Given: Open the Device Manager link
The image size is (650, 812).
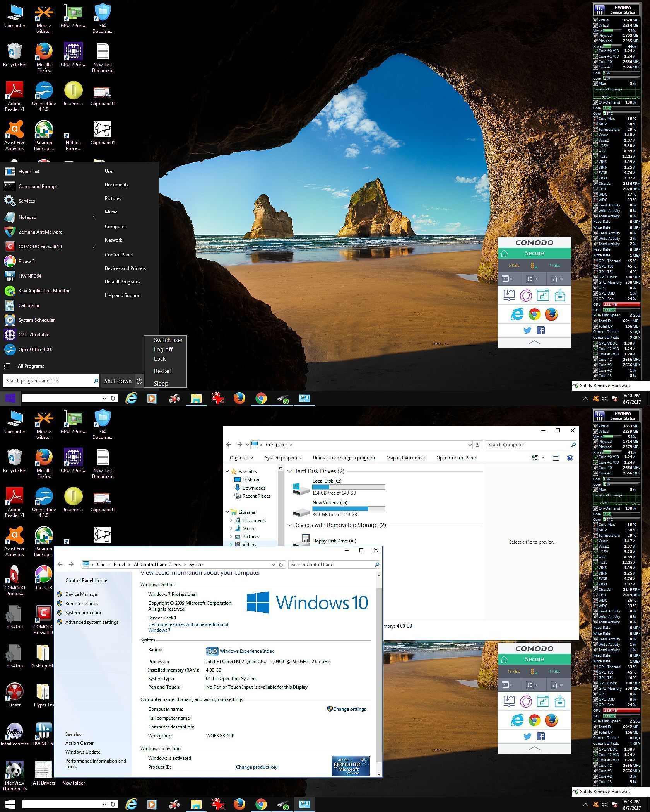Looking at the screenshot, I should pos(82,594).
